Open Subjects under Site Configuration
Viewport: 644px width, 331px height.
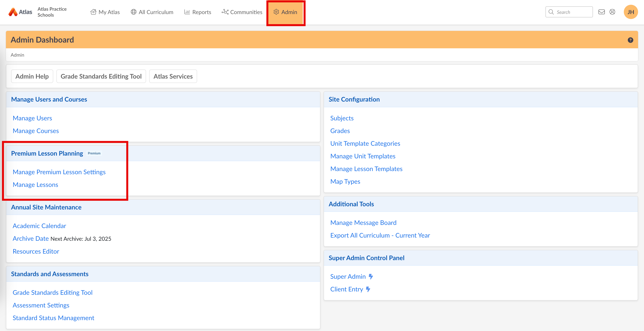342,118
